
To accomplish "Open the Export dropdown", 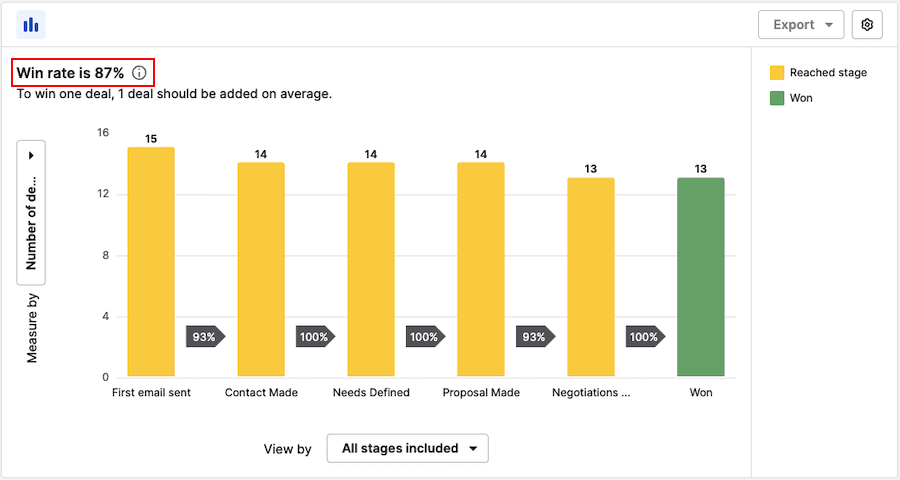I will 801,25.
